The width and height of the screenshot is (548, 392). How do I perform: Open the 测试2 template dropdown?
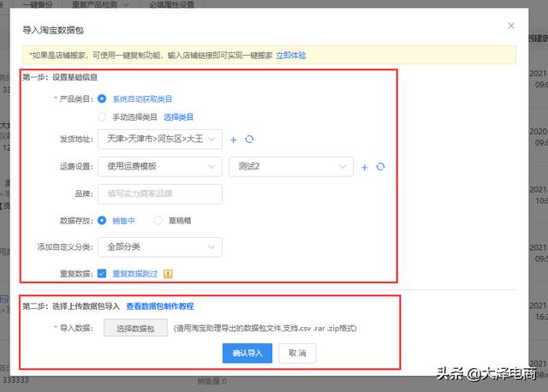[291, 167]
